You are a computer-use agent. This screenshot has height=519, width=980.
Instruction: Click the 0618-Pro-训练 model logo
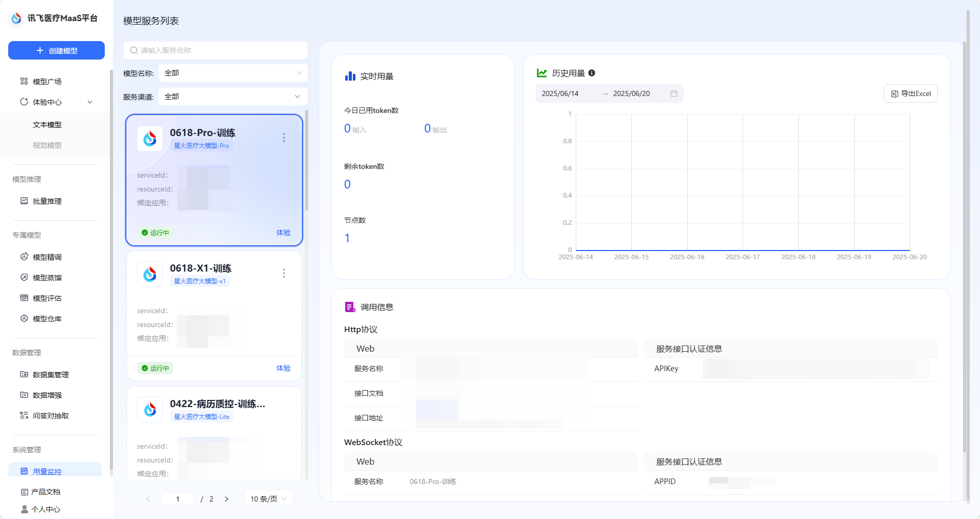tap(150, 139)
